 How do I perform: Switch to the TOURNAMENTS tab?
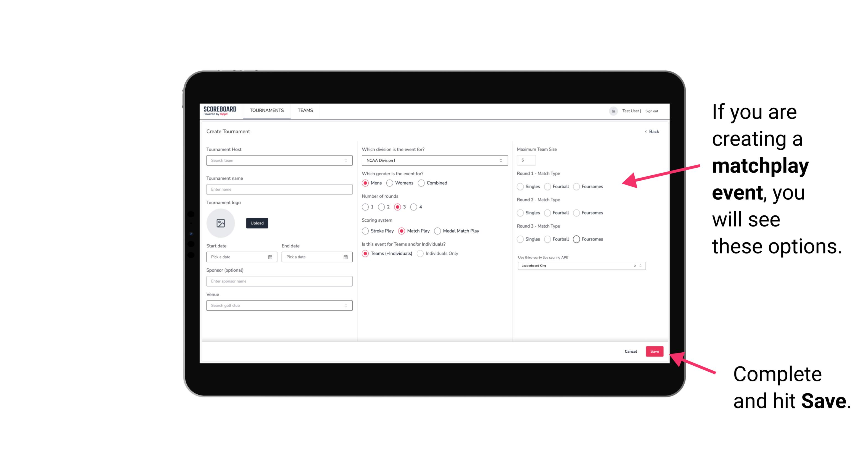pos(266,110)
